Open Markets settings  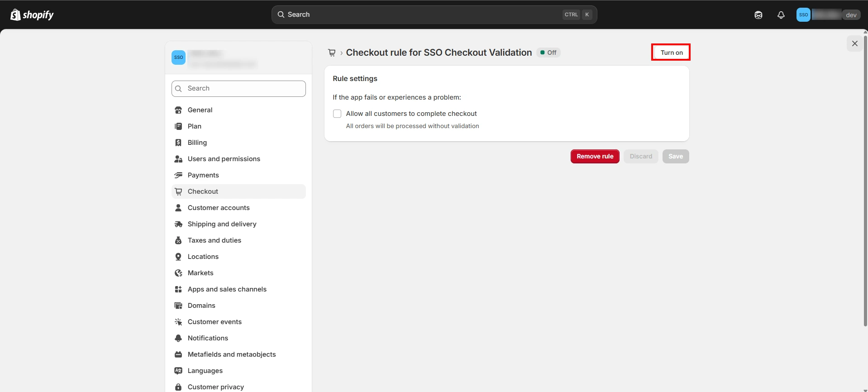tap(238, 273)
